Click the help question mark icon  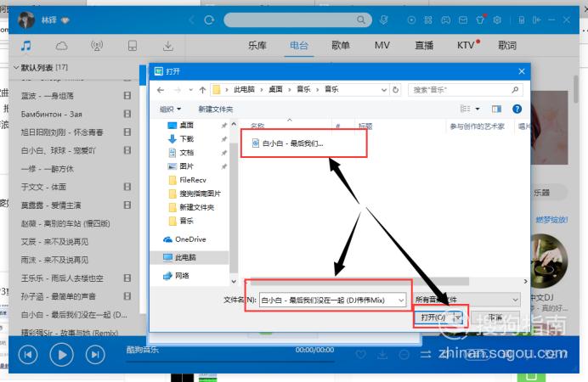pos(517,109)
